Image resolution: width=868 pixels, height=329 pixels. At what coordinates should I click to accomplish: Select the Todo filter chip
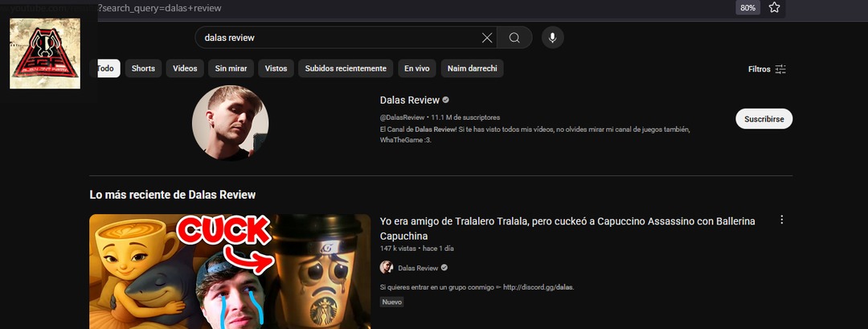click(105, 68)
